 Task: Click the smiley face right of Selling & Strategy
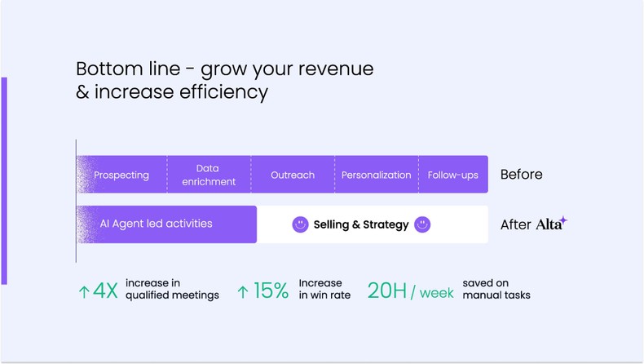point(422,224)
